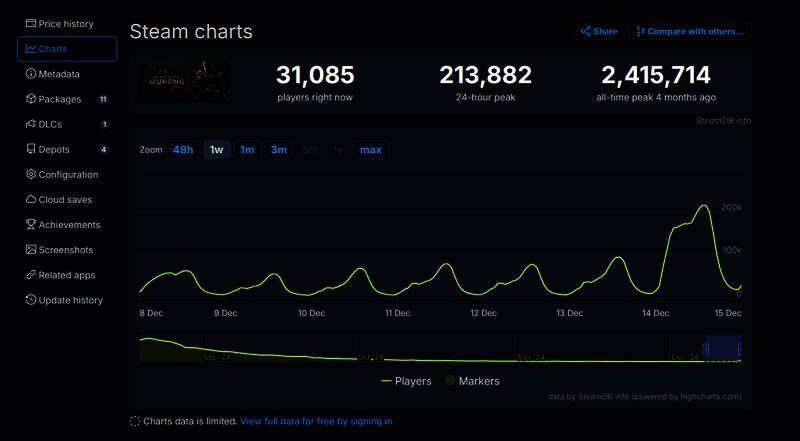The image size is (800, 441).
Task: Click the left navigator range handle
Action: pos(705,348)
